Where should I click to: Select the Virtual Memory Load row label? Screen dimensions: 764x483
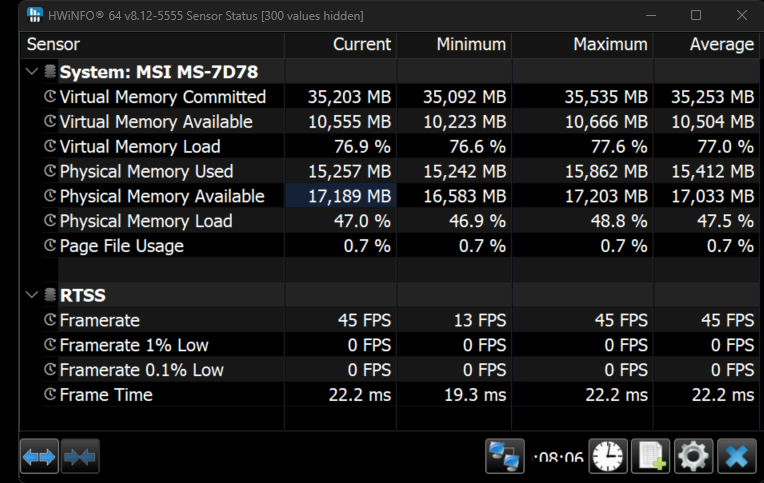click(x=140, y=147)
